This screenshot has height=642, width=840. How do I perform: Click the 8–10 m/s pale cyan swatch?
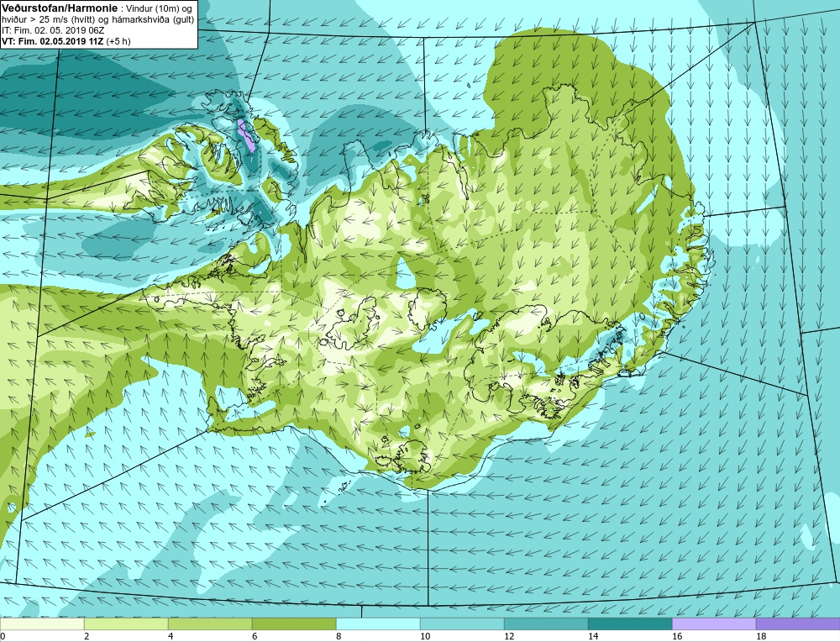[x=378, y=624]
